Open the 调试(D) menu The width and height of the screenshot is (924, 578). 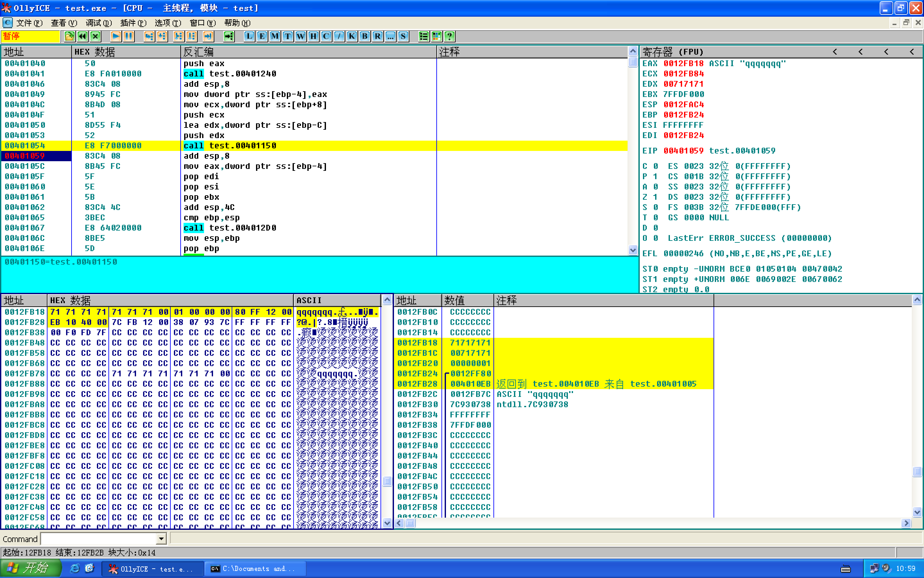(99, 23)
